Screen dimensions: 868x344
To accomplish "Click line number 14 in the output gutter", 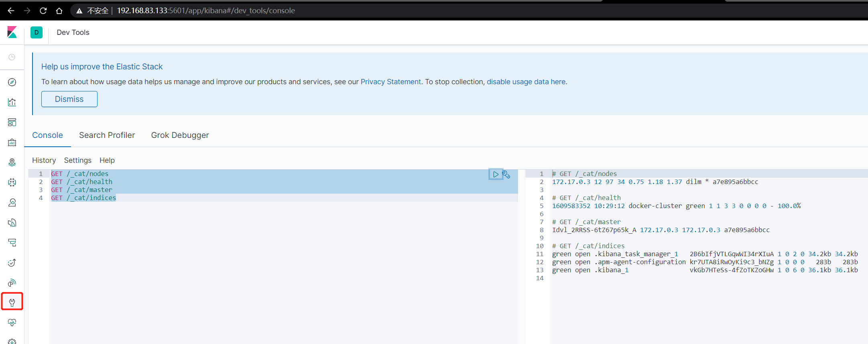I will click(x=540, y=278).
